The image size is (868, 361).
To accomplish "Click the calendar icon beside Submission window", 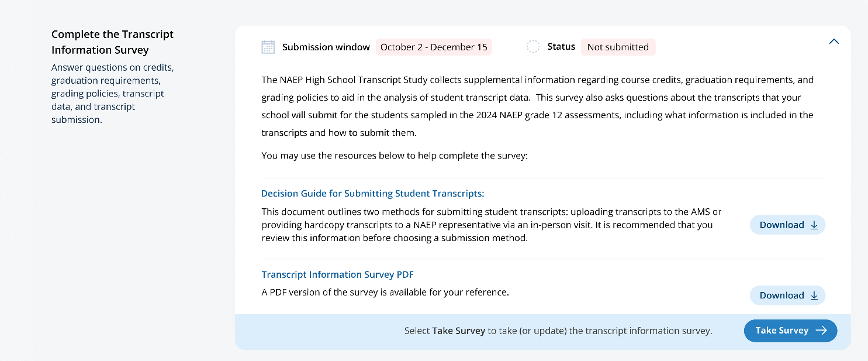I will tap(268, 47).
